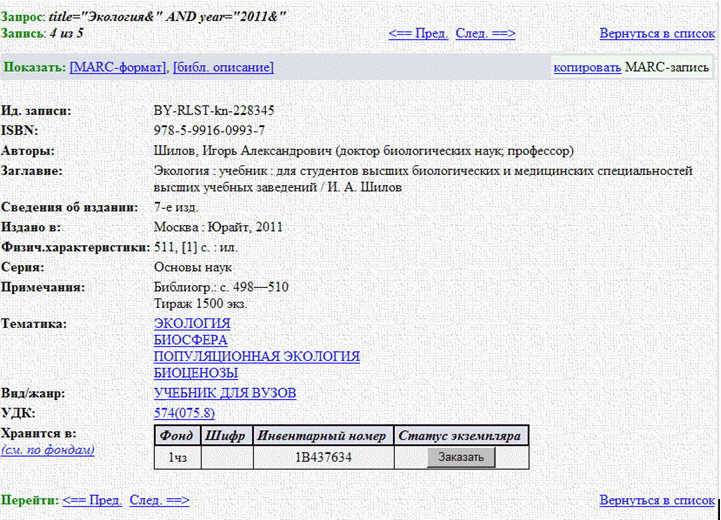Show record in MARC-формат

(x=117, y=67)
